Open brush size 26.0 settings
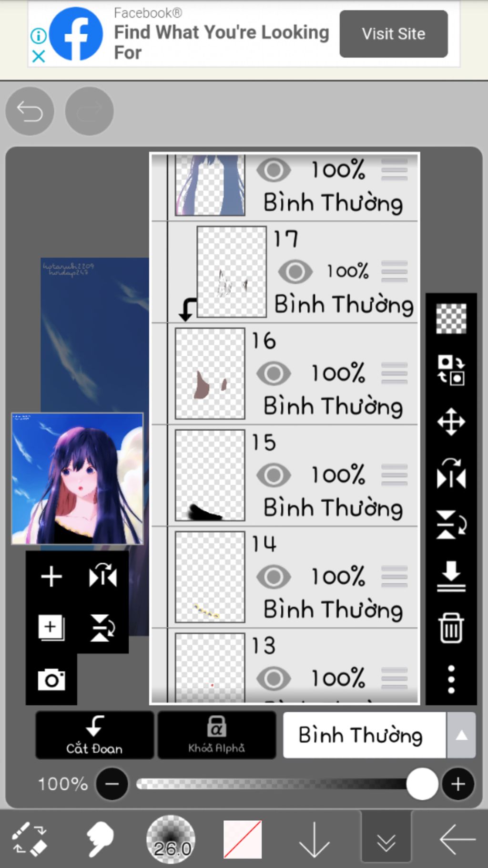 pyautogui.click(x=171, y=839)
